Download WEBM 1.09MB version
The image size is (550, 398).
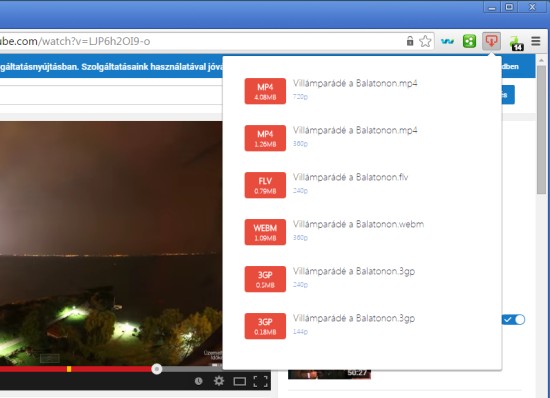click(265, 232)
